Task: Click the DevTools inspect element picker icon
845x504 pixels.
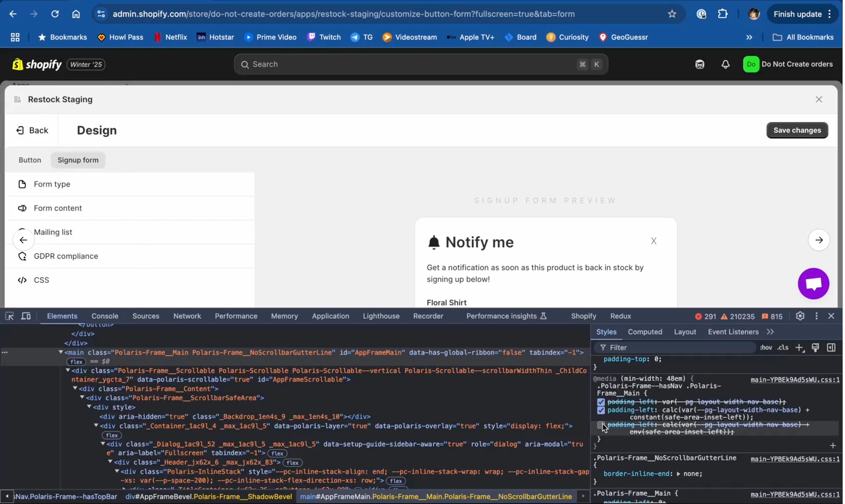Action: (x=9, y=316)
